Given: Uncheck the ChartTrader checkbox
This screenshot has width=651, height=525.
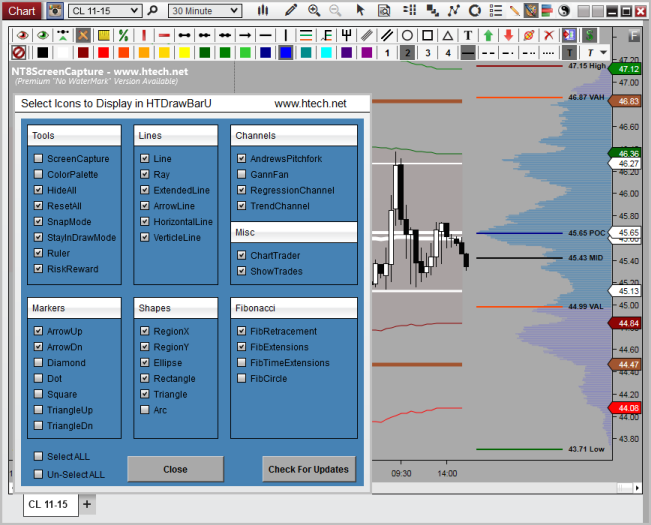Looking at the screenshot, I should (x=241, y=255).
